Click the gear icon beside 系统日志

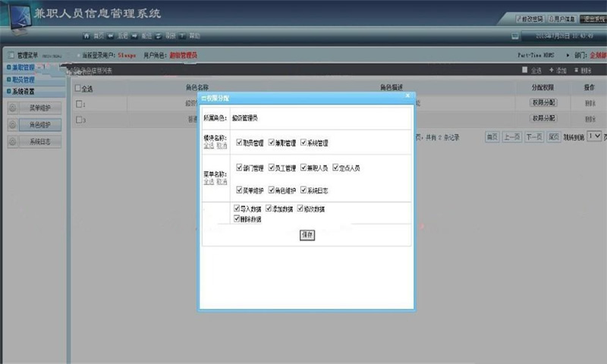(12, 142)
